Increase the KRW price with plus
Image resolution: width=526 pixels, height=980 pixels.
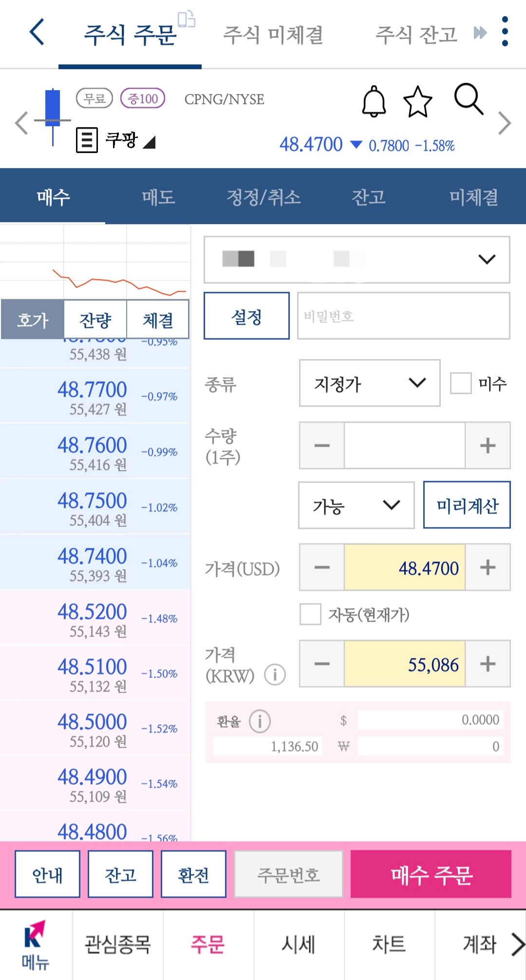click(488, 663)
